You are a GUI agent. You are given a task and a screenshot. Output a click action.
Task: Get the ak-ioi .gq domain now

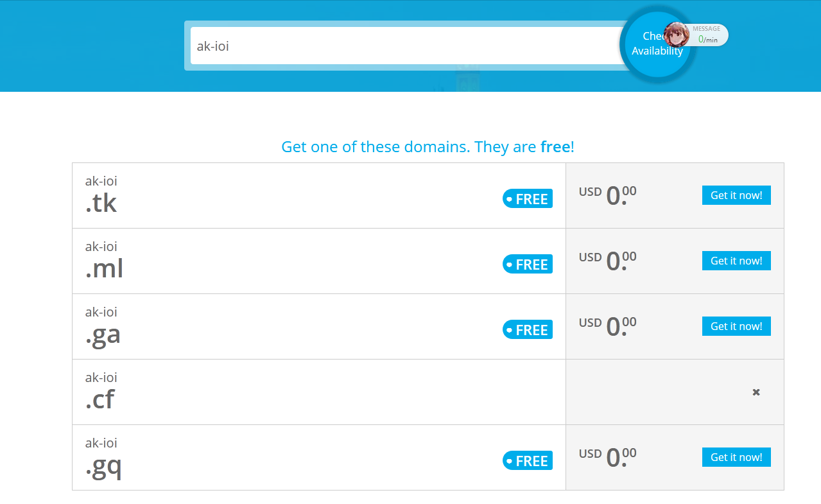[x=736, y=457]
